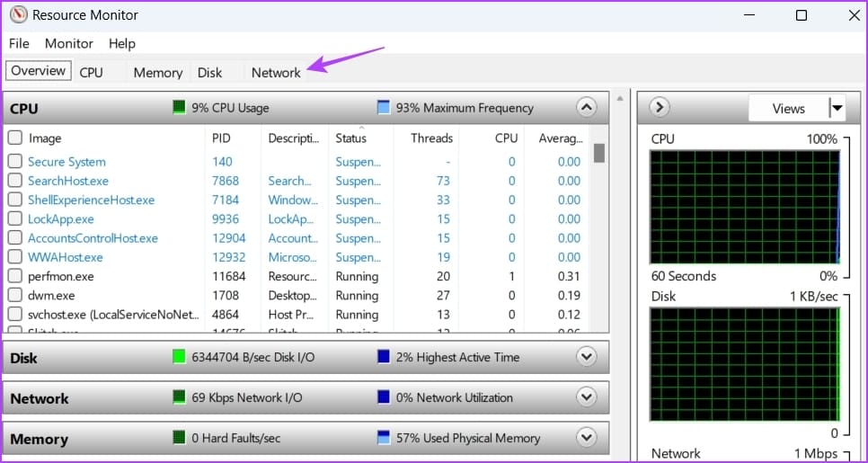
Task: Tick the select-all checkbox beside Image header
Action: [x=15, y=138]
